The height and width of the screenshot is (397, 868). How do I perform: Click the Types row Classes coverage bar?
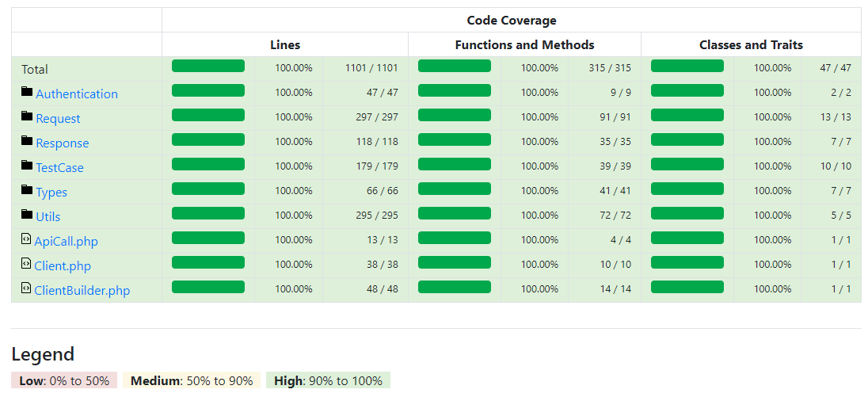687,189
